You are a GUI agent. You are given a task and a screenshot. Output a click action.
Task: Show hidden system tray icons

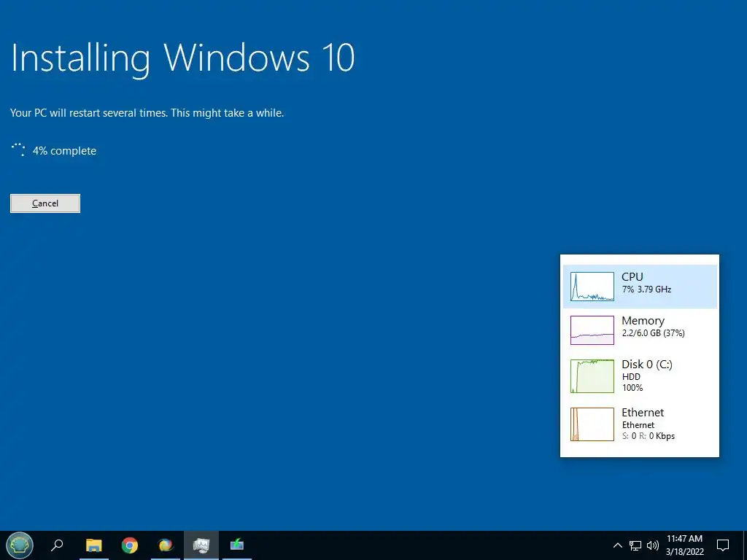click(617, 545)
